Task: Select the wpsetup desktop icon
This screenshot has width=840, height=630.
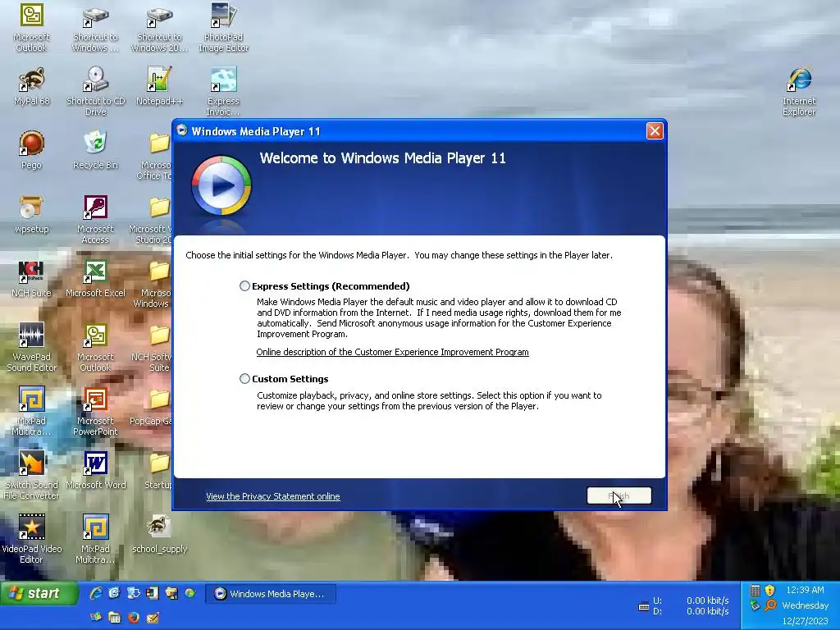Action: [x=31, y=214]
